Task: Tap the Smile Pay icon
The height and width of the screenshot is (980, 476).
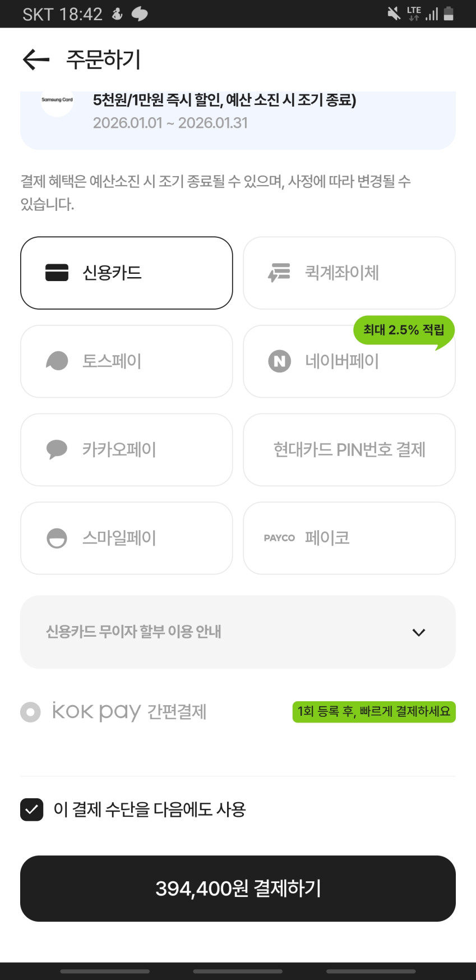Action: [x=57, y=538]
